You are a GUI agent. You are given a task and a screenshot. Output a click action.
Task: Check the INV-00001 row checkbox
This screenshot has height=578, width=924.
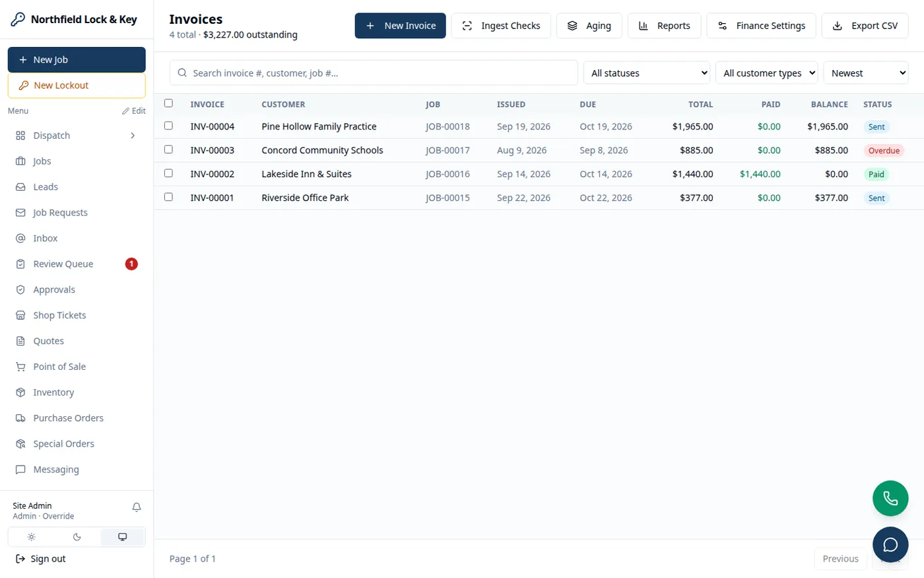click(x=168, y=197)
